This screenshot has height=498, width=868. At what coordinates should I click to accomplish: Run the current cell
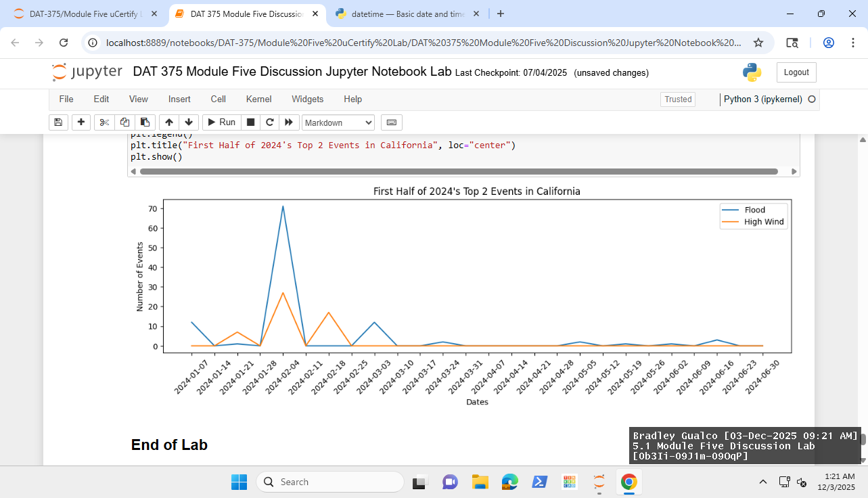(221, 122)
